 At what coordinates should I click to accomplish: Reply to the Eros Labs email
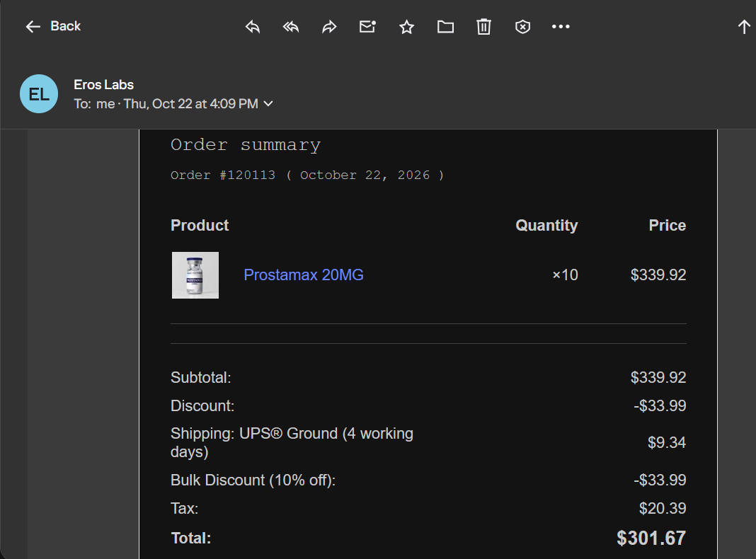253,26
